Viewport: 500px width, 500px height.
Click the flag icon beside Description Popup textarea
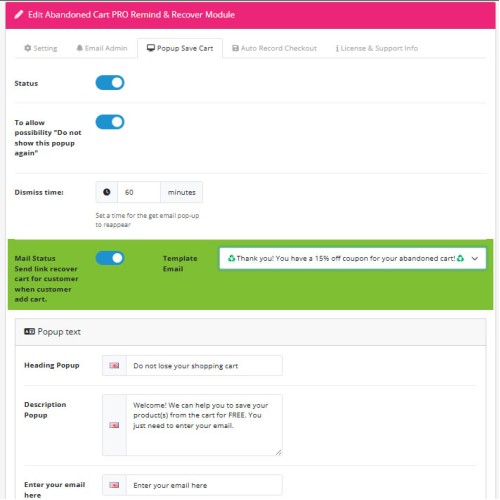click(114, 425)
